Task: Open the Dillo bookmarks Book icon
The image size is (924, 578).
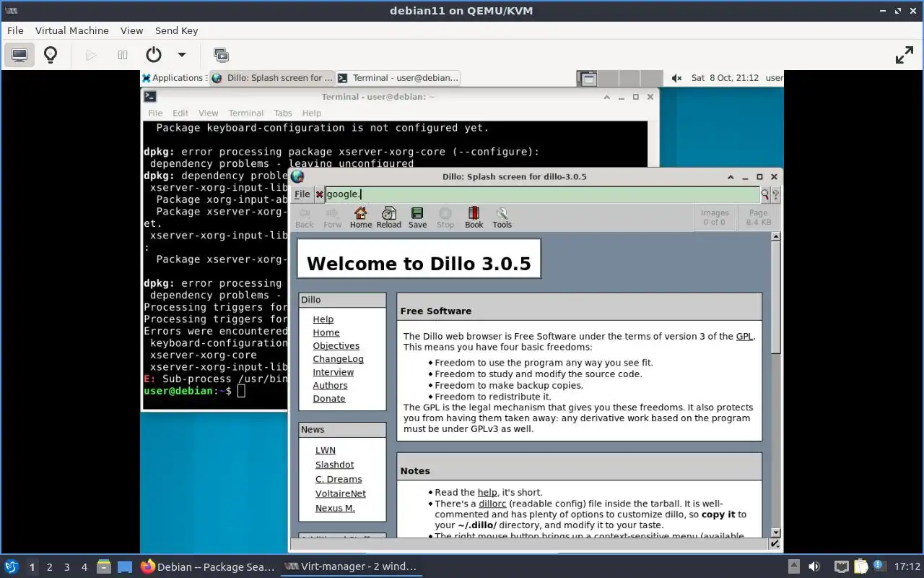Action: [x=474, y=217]
